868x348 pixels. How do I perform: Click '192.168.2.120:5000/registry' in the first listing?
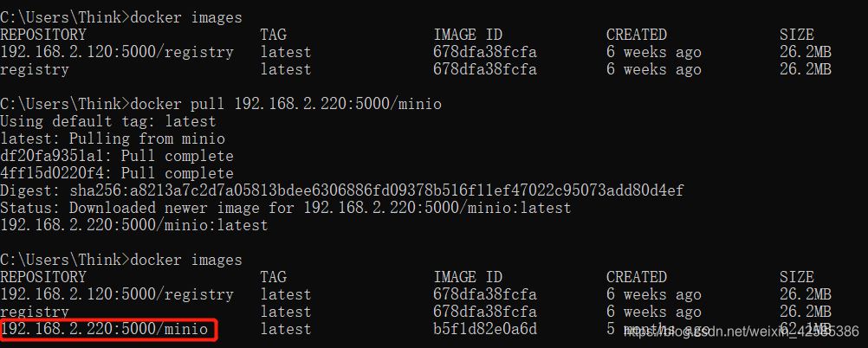click(x=117, y=53)
